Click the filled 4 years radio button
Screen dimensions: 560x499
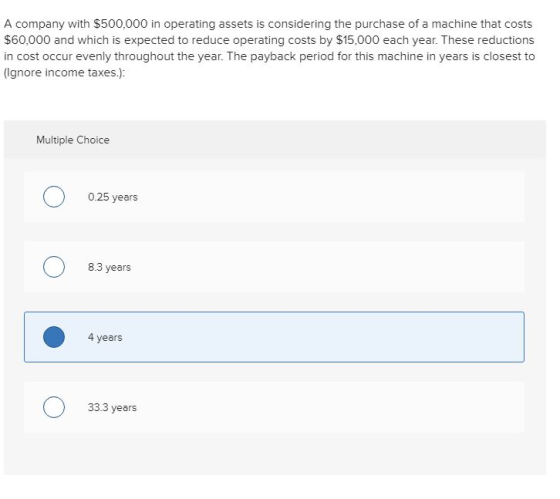(x=54, y=337)
